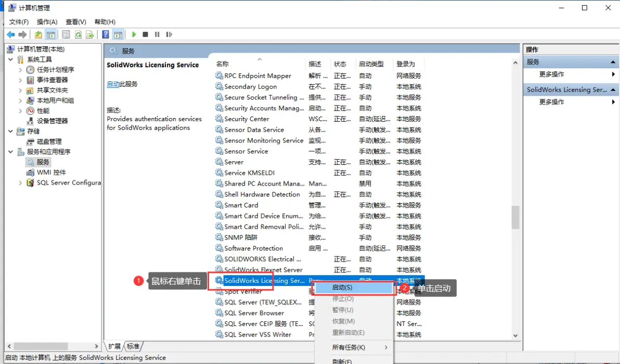Sort by the 状态 column header

coord(340,64)
